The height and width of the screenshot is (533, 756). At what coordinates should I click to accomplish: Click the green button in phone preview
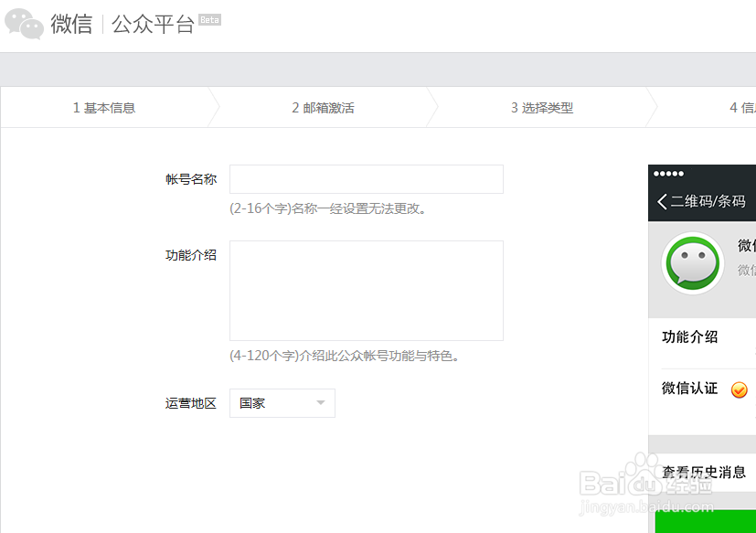pyautogui.click(x=706, y=521)
